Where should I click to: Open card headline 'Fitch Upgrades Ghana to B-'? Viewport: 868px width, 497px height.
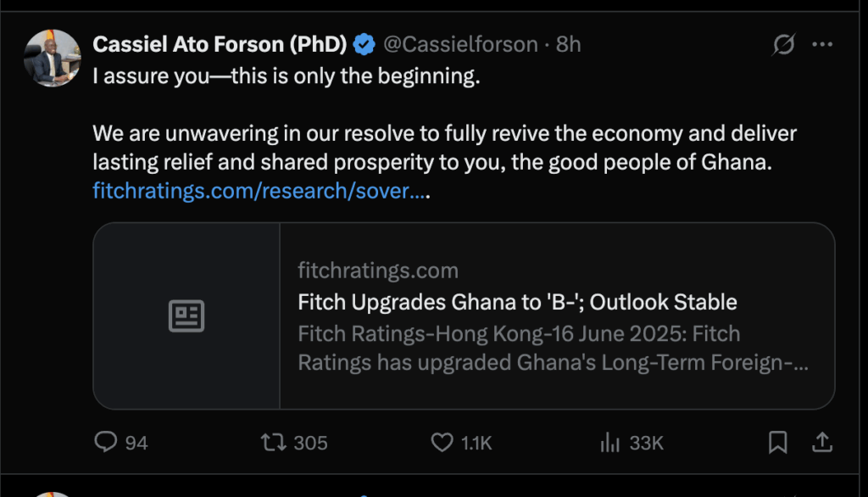pyautogui.click(x=517, y=302)
